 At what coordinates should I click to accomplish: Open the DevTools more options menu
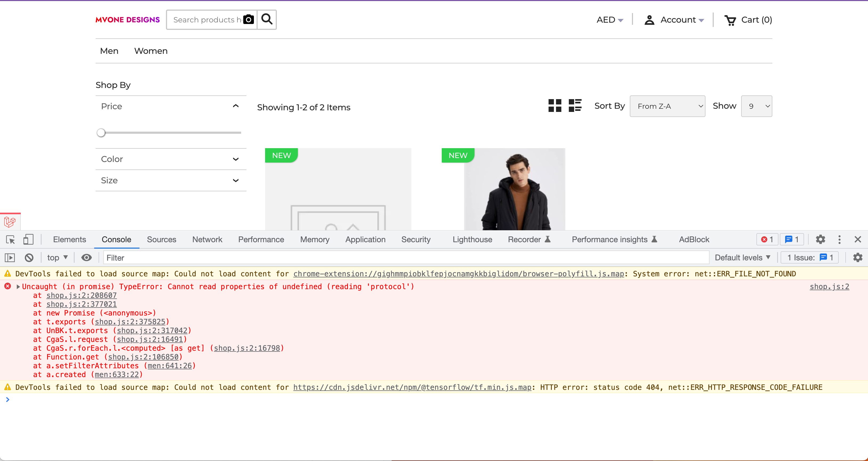(839, 239)
